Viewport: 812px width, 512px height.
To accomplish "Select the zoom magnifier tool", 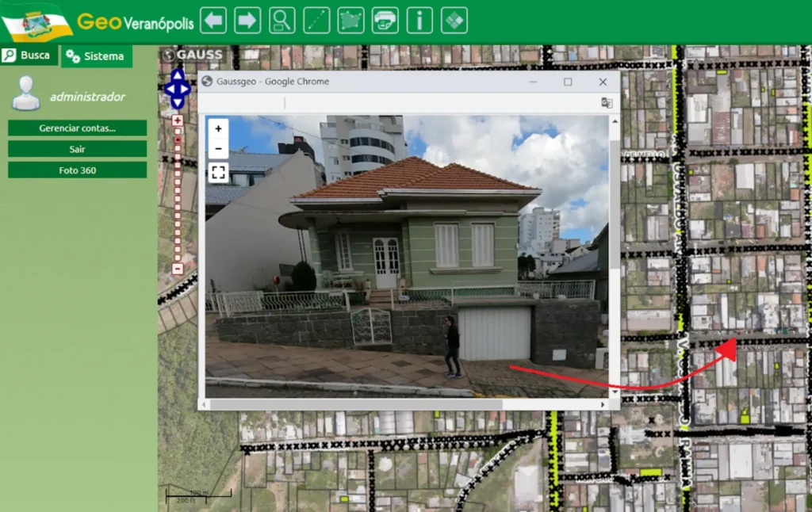I will pyautogui.click(x=282, y=21).
